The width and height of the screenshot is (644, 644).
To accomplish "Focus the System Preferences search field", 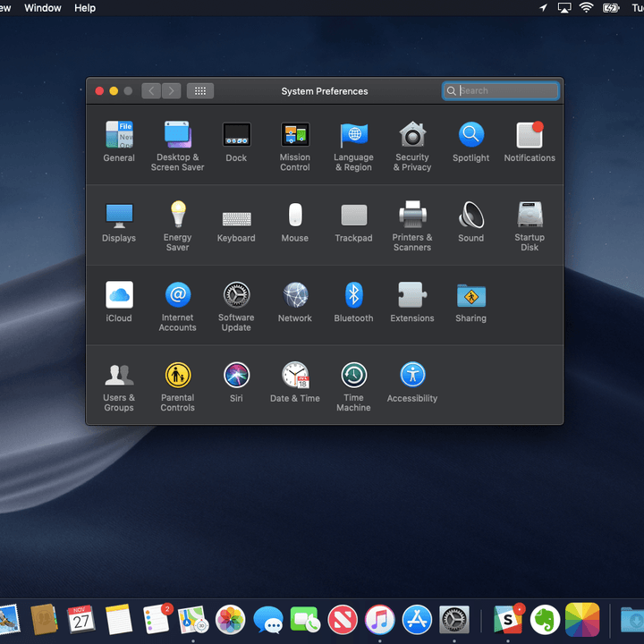I will tap(500, 90).
